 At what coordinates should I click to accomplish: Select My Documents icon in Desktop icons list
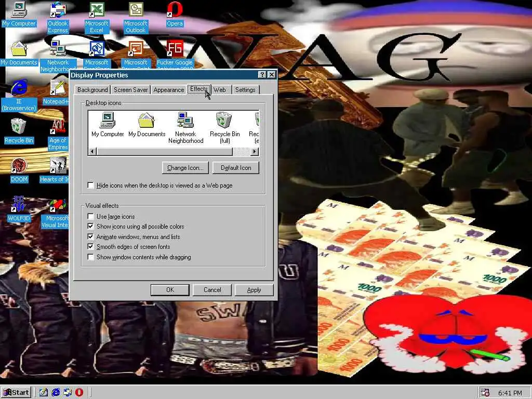click(147, 125)
